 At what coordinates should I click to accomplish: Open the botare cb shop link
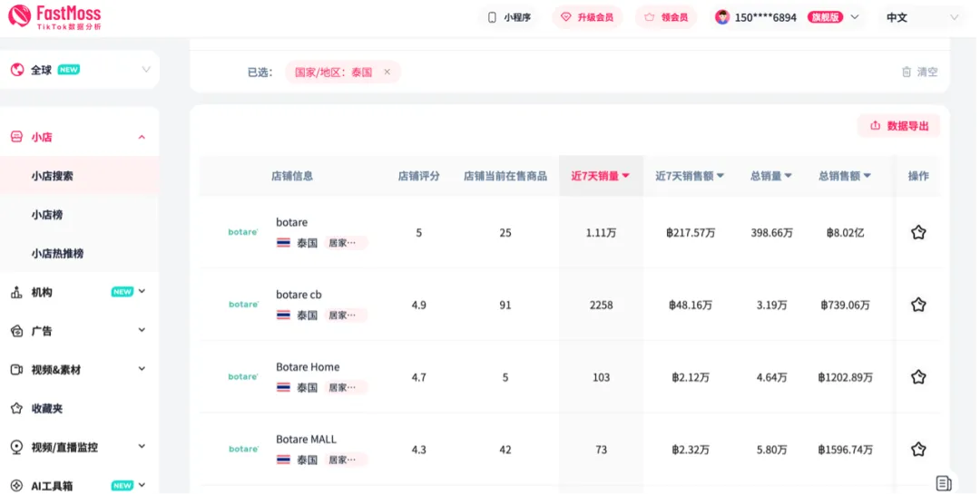pos(299,295)
